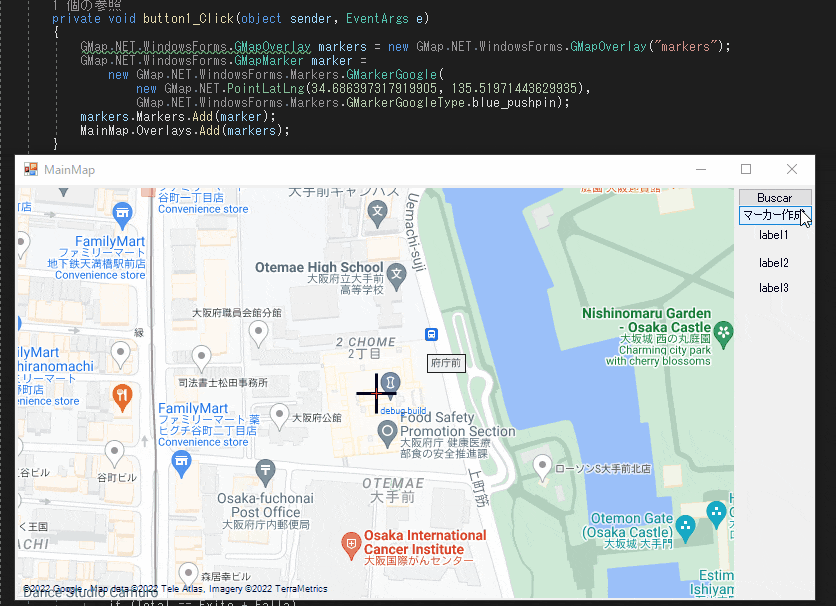Click the bus stop icon near 府庁前
The width and height of the screenshot is (836, 606).
pos(431,334)
